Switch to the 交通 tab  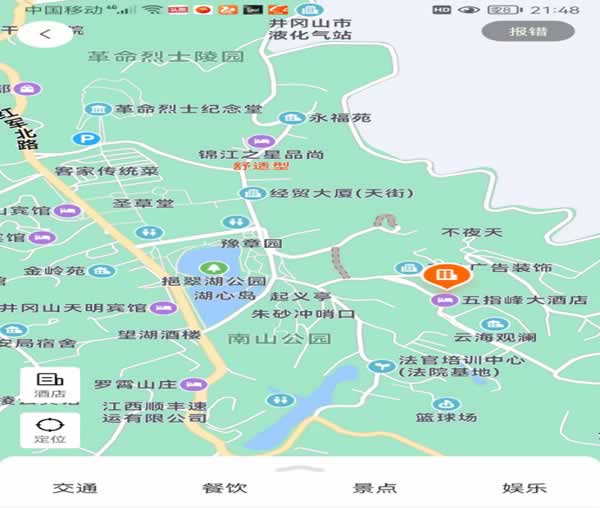click(75, 488)
